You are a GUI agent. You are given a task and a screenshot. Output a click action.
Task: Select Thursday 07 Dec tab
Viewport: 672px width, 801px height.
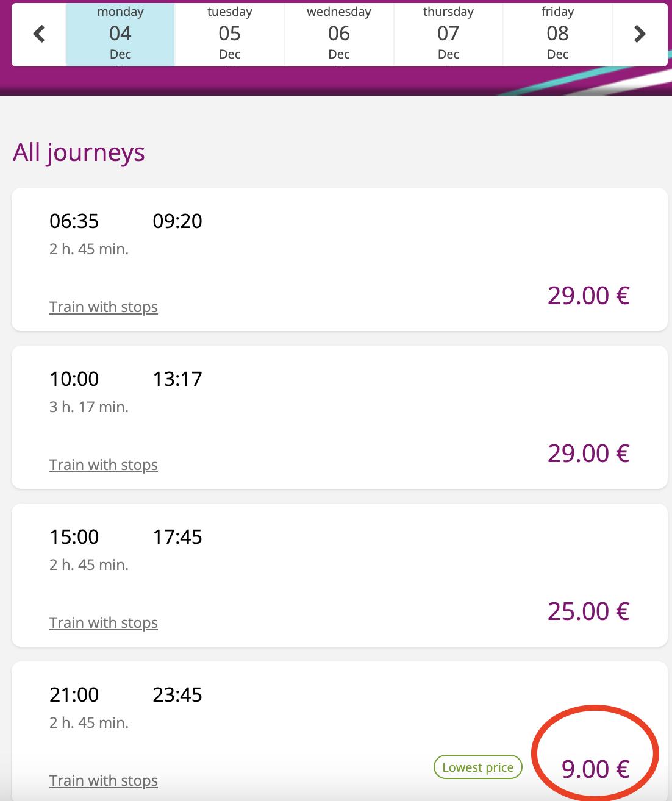coord(448,34)
